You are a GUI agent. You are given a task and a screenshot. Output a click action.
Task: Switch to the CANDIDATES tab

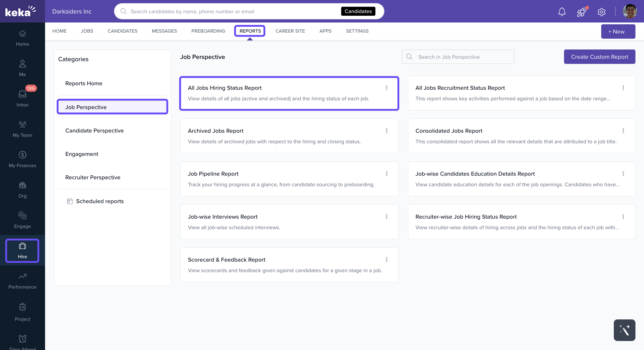point(122,31)
